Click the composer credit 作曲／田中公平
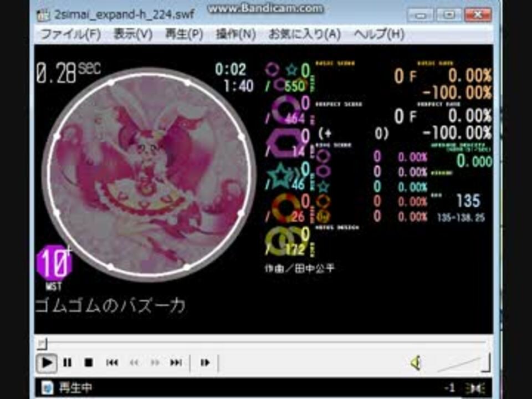 (300, 269)
